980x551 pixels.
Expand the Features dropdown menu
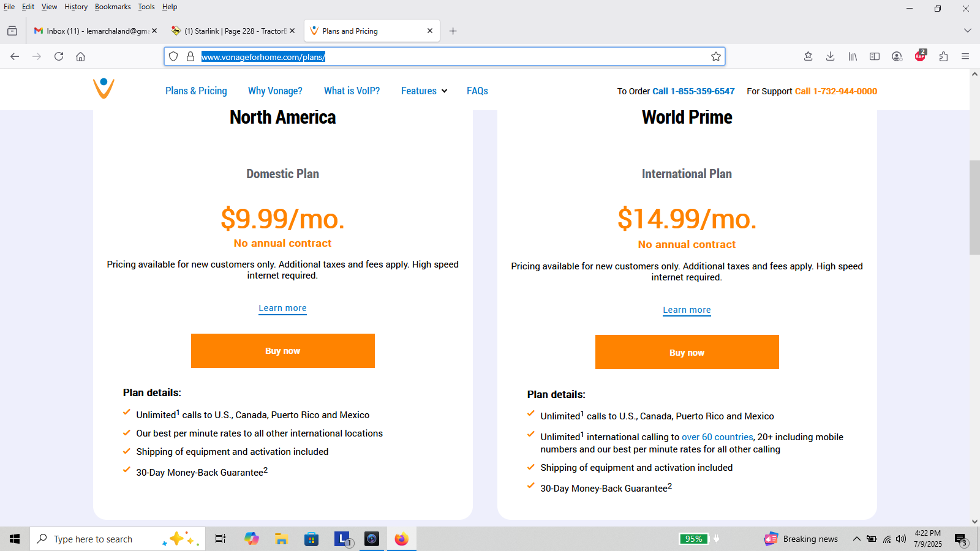[424, 91]
